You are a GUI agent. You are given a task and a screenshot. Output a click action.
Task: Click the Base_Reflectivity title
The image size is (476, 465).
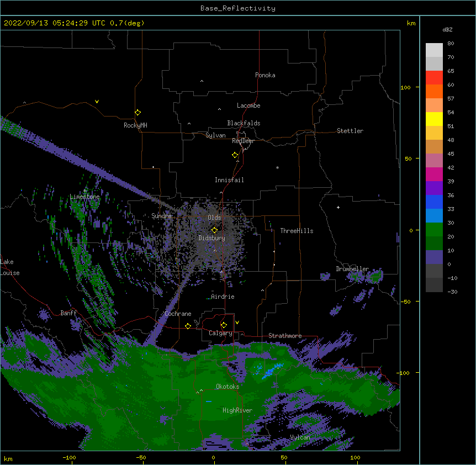(238, 8)
